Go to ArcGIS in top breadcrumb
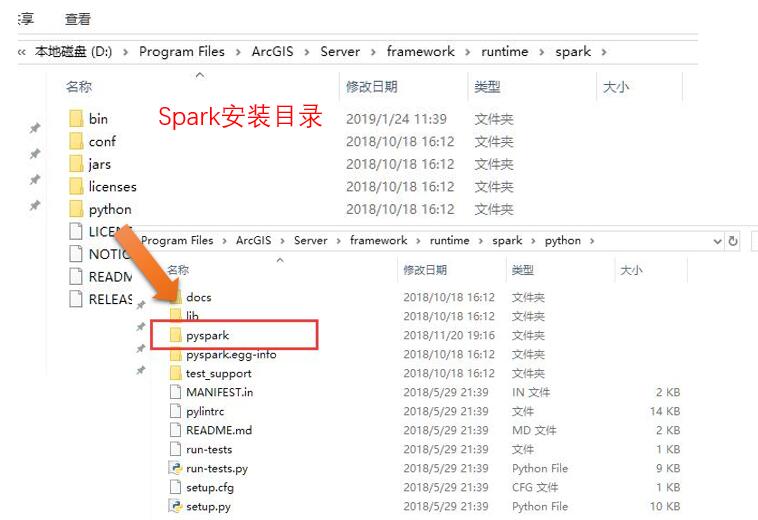 [273, 51]
